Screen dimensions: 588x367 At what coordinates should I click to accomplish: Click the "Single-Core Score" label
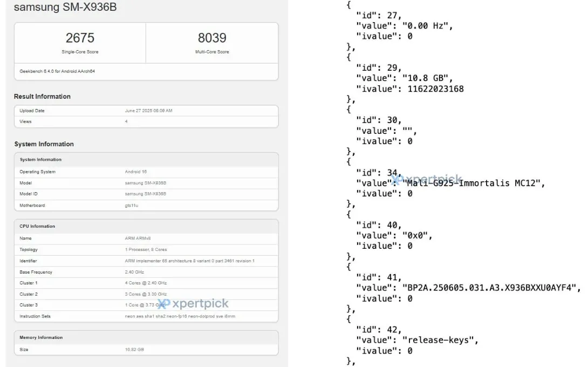80,52
